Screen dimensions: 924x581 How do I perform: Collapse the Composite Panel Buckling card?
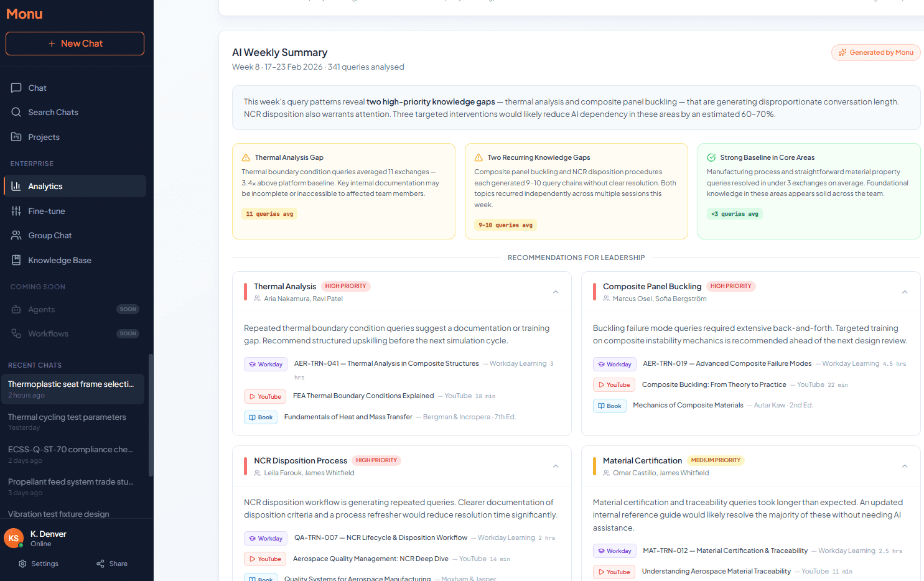coord(905,292)
